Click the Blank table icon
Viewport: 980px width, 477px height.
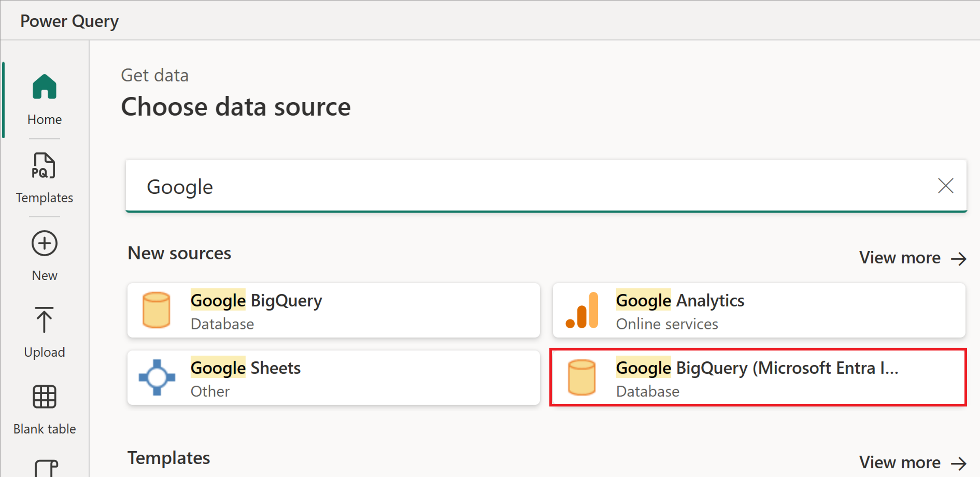click(44, 398)
